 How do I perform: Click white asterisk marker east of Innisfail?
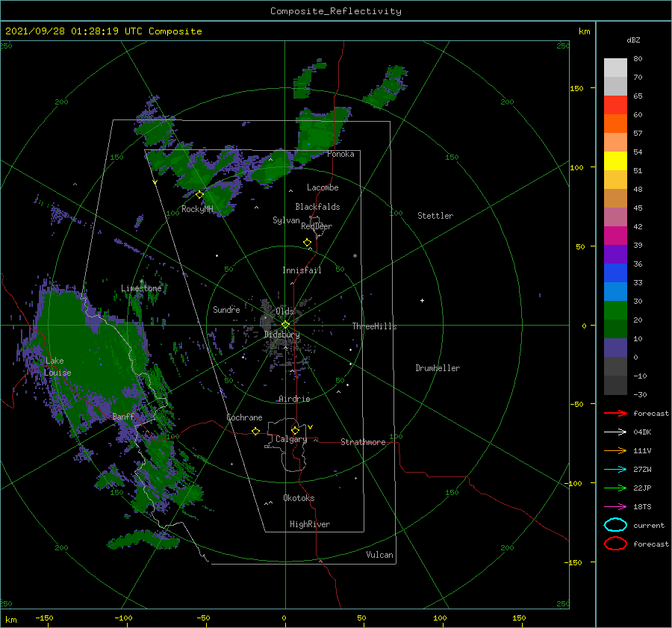click(x=355, y=256)
